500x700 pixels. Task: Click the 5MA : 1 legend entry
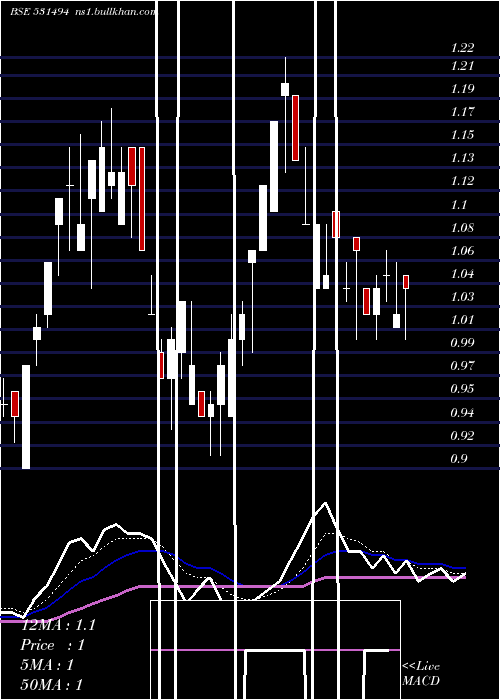[x=47, y=665]
